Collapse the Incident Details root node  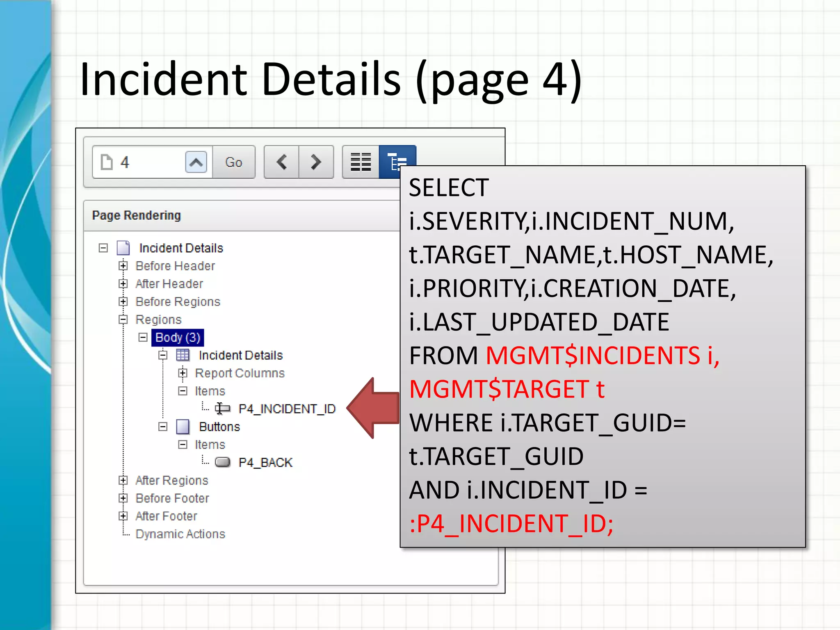pyautogui.click(x=103, y=248)
